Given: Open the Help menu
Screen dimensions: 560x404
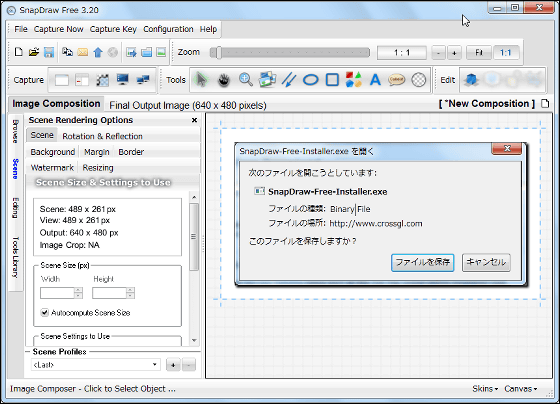Looking at the screenshot, I should [208, 29].
